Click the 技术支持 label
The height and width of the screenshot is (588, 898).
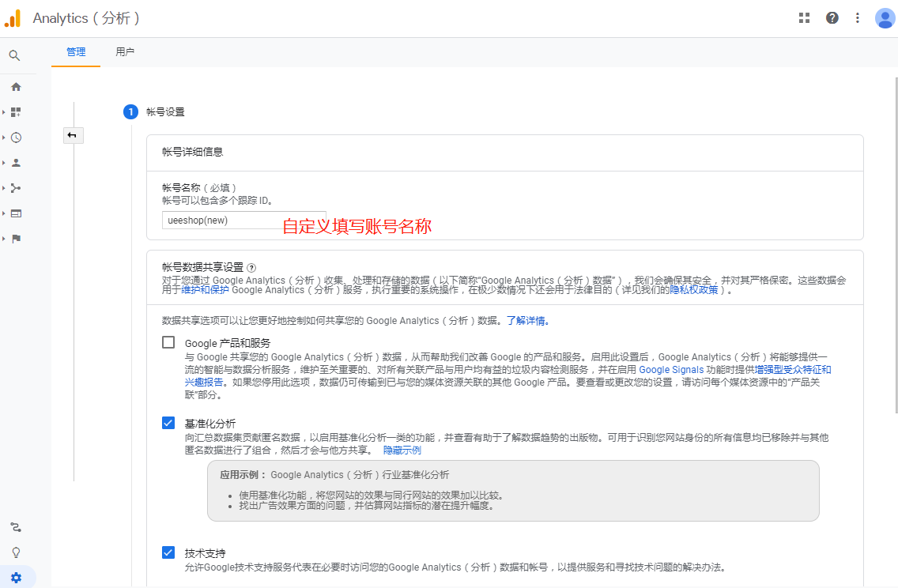point(205,553)
